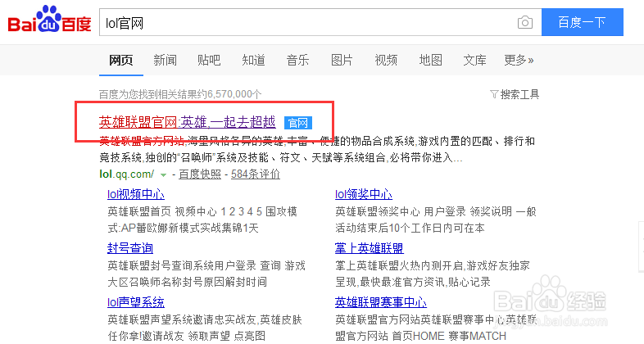The image size is (644, 344).
Task: Select the 视频 tab
Action: (x=386, y=61)
